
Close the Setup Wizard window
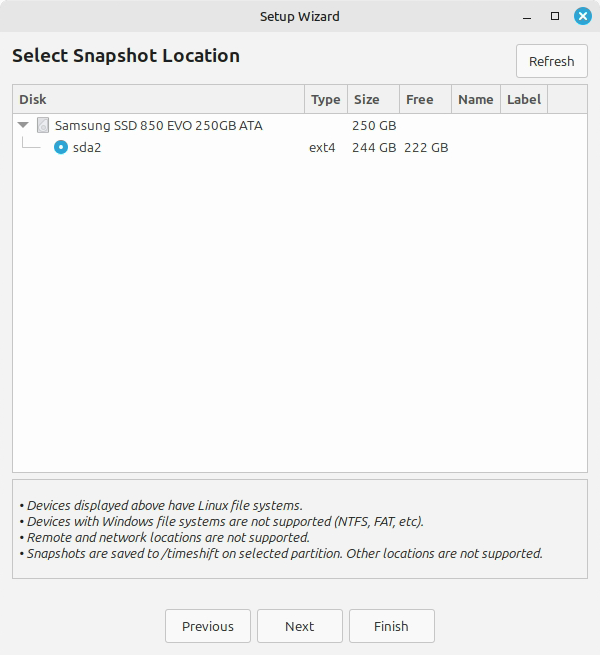pyautogui.click(x=582, y=16)
